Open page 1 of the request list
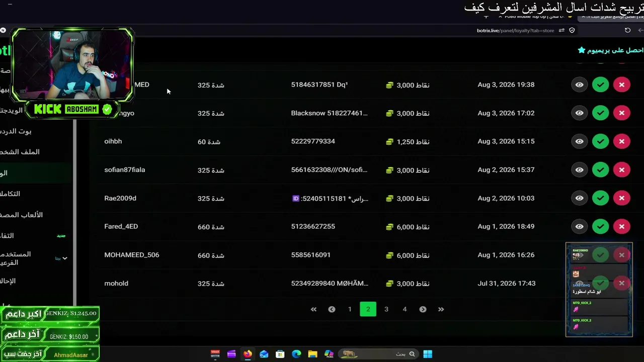644x362 pixels. coord(350,309)
